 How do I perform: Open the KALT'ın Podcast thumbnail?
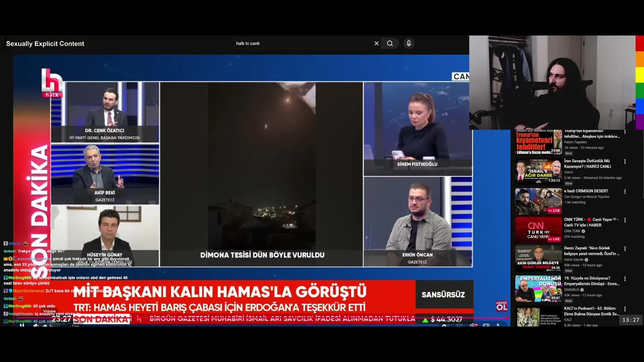tap(538, 316)
